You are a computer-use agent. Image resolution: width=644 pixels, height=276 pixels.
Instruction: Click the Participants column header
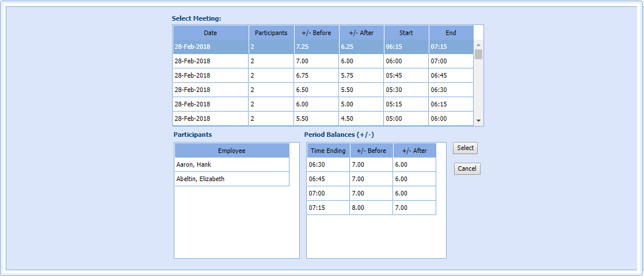271,33
